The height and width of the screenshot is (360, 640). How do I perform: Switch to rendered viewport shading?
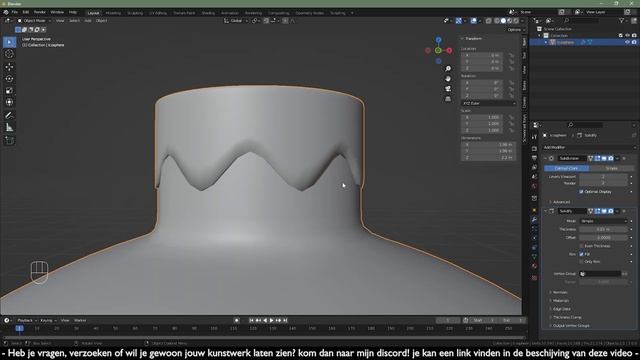(x=516, y=21)
